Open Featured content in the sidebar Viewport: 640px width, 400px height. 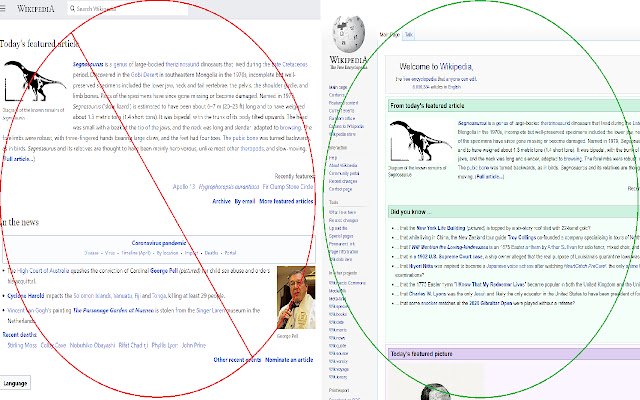pos(344,103)
